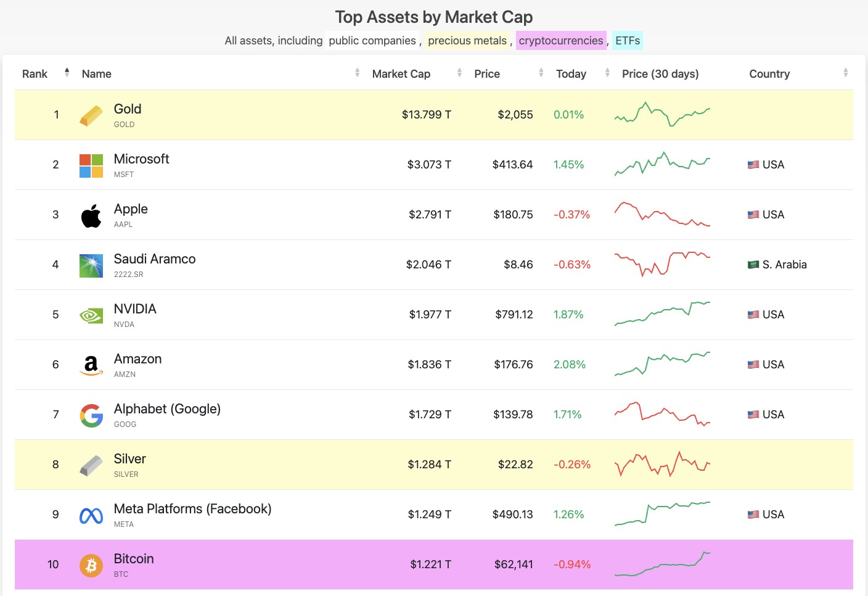Click the Price column header

487,74
